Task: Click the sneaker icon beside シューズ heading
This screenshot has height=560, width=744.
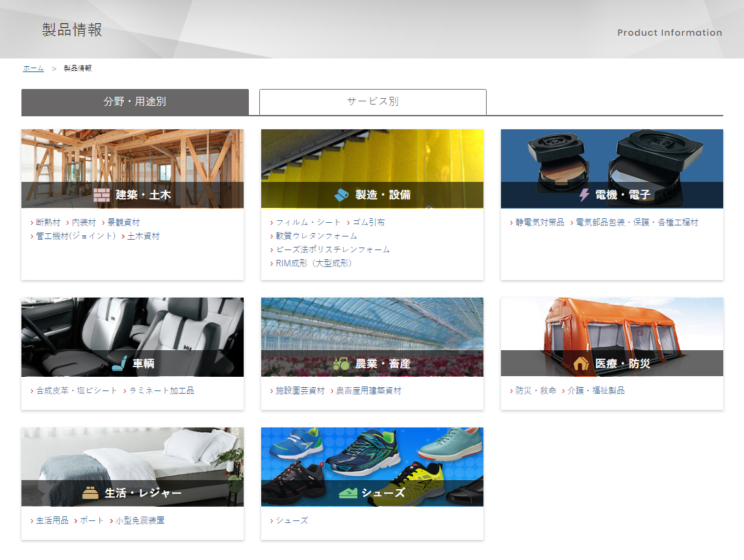Action: pos(348,493)
